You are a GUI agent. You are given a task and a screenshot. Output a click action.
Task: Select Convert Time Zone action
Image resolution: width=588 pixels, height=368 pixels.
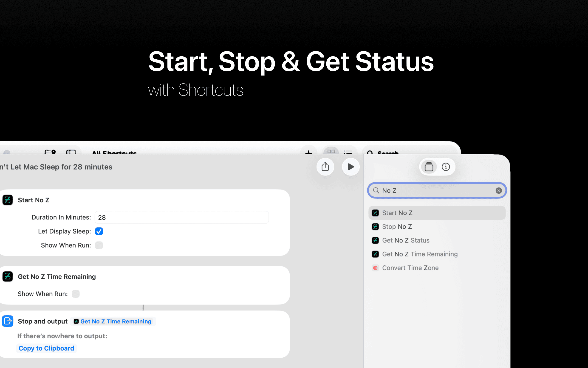(x=437, y=268)
